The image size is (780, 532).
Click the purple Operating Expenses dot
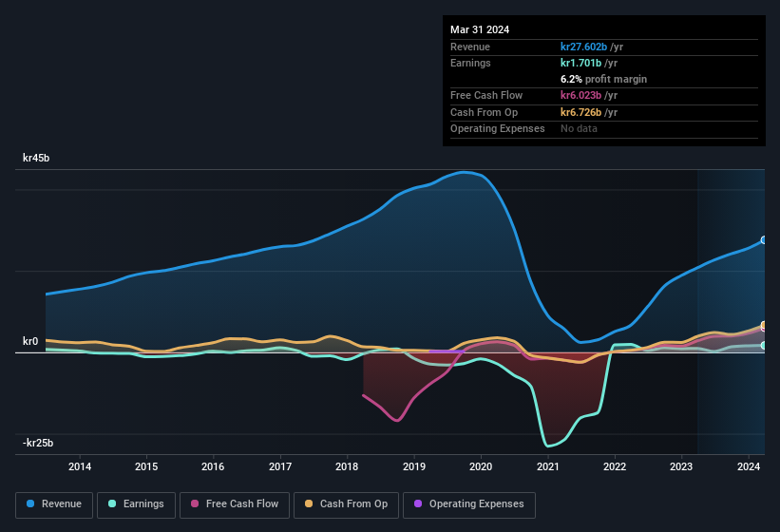419,504
